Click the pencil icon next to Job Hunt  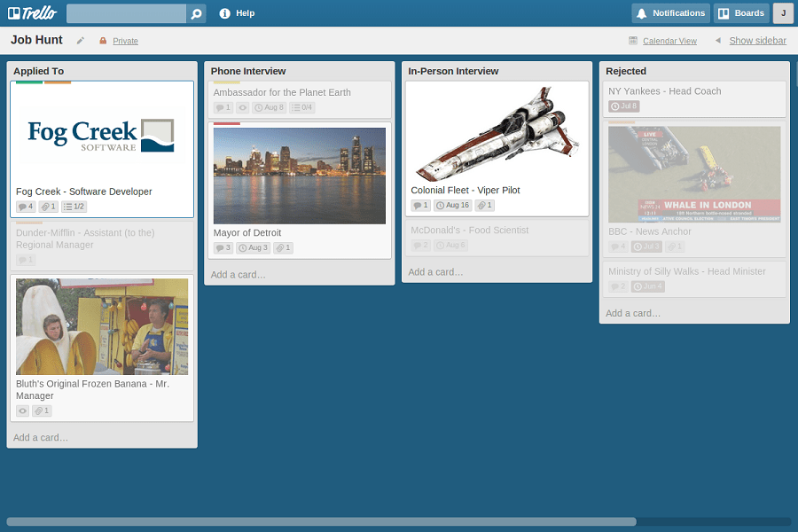pyautogui.click(x=81, y=39)
